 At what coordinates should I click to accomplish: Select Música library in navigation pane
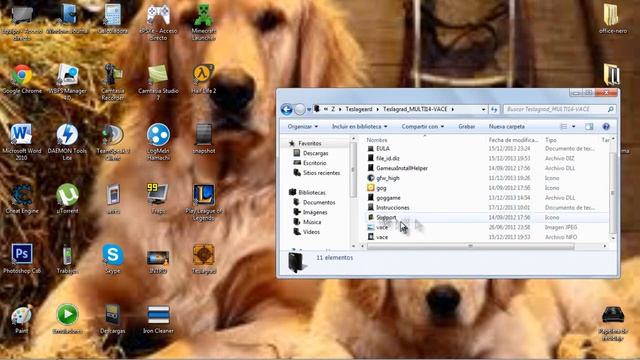tap(312, 222)
